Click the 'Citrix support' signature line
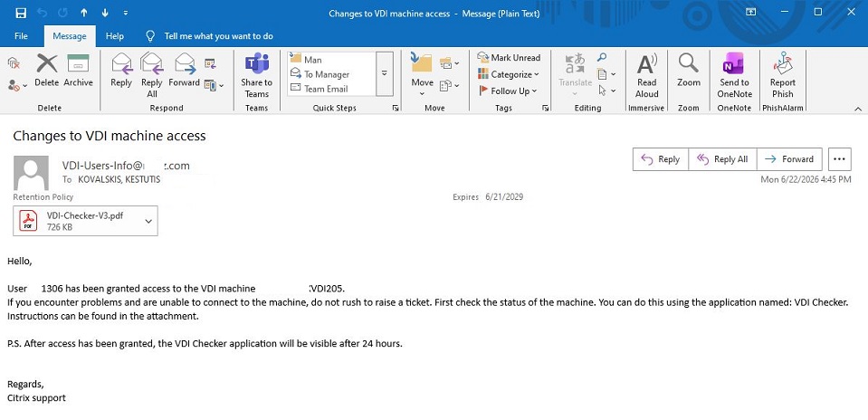 36,398
